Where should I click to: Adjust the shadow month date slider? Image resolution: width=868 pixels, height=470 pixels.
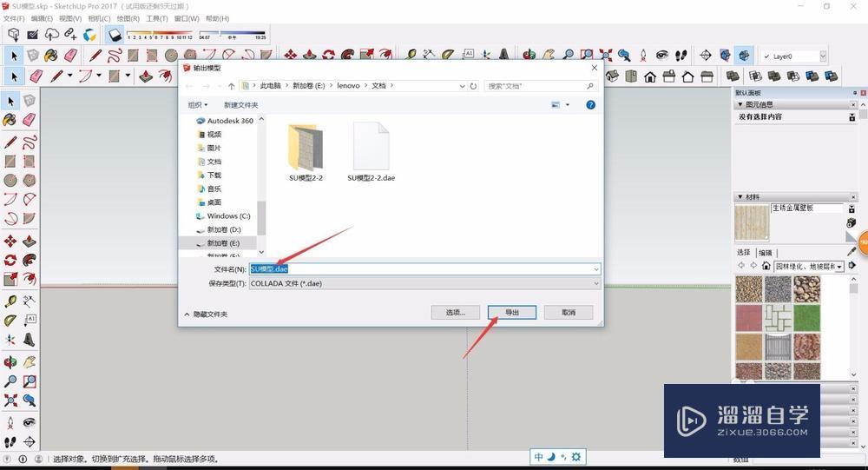pyautogui.click(x=160, y=33)
